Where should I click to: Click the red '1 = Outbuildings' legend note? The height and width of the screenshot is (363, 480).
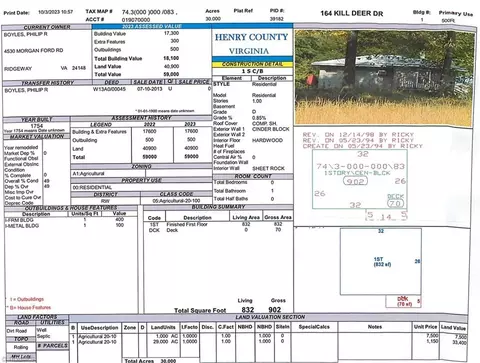tap(27, 299)
